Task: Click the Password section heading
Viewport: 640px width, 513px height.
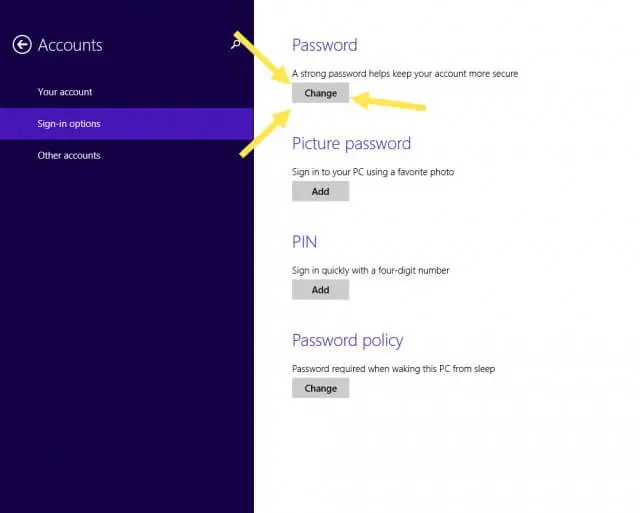Action: [x=324, y=45]
